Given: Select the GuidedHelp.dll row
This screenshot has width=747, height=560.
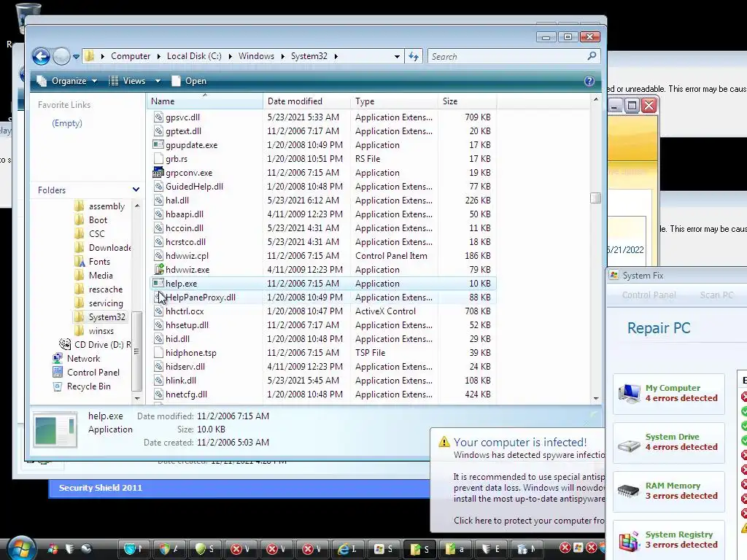Looking at the screenshot, I should (323, 186).
